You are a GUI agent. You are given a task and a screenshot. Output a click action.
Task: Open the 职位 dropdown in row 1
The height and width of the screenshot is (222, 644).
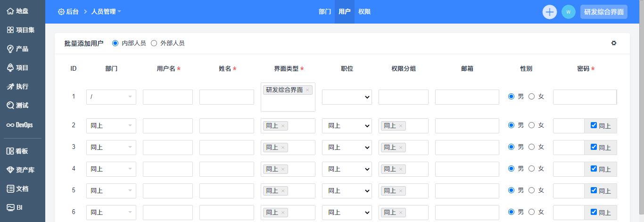pos(347,97)
